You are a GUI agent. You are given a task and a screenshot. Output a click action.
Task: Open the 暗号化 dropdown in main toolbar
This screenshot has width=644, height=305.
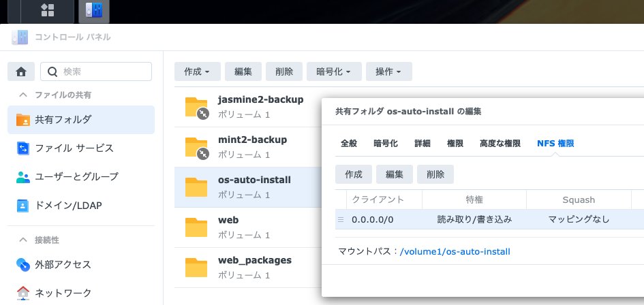point(334,72)
